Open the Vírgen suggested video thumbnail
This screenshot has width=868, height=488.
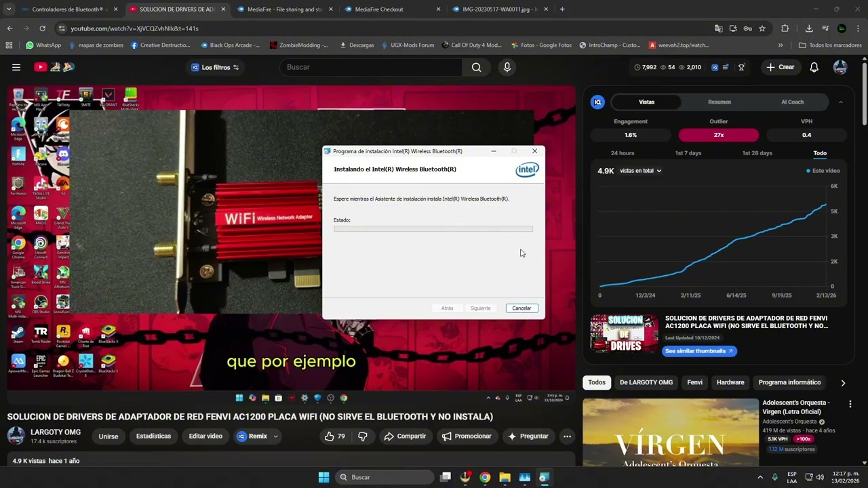[x=671, y=432]
